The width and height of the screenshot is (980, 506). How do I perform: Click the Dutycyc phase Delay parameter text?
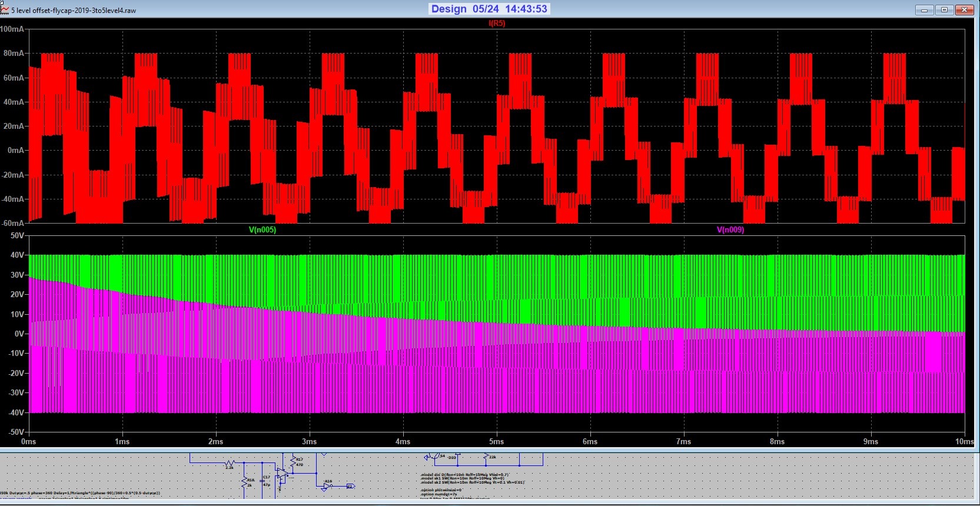click(x=80, y=493)
